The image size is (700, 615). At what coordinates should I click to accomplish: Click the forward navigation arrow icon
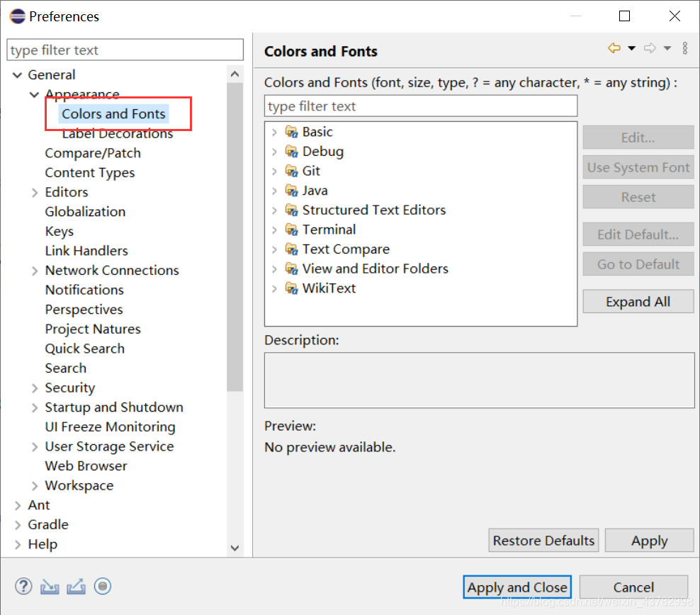[x=650, y=47]
